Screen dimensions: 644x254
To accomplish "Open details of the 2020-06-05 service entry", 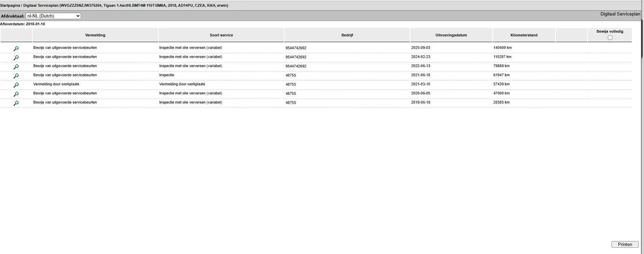I will pos(16,94).
